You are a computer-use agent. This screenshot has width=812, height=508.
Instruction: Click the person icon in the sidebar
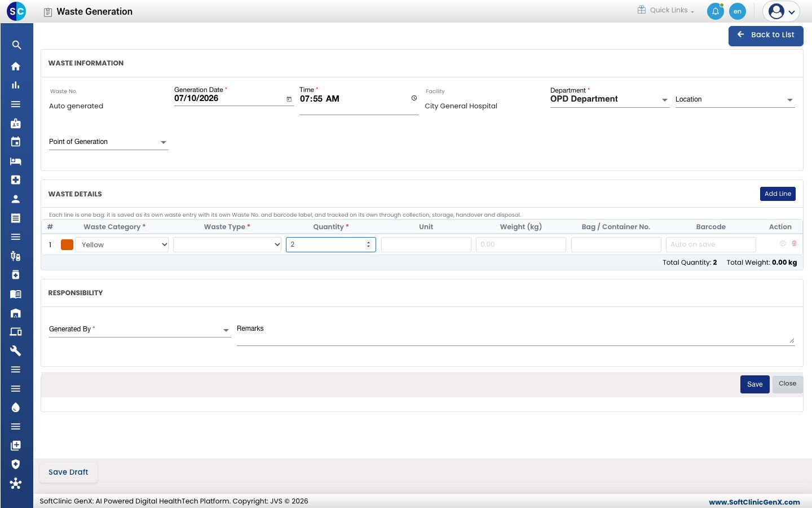pyautogui.click(x=16, y=199)
